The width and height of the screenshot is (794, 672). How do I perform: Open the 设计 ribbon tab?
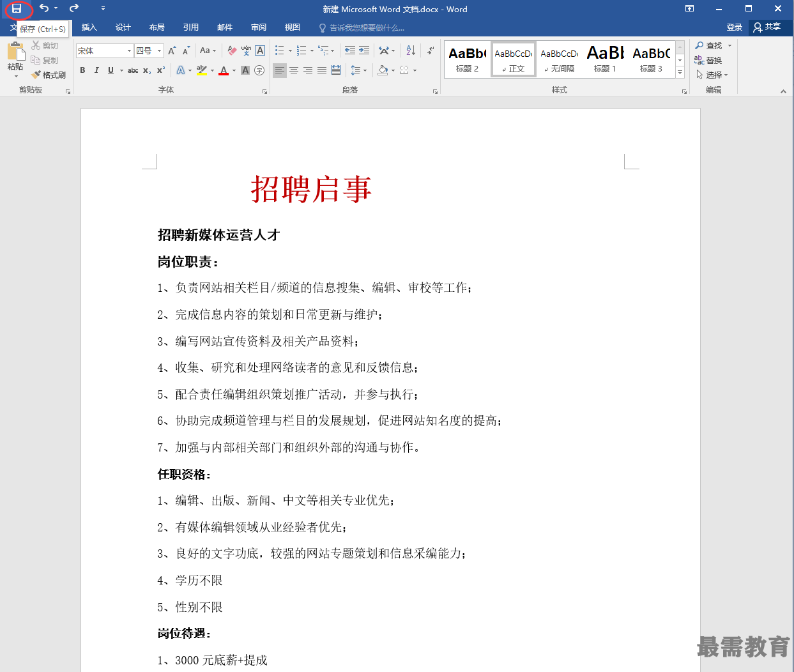(123, 27)
